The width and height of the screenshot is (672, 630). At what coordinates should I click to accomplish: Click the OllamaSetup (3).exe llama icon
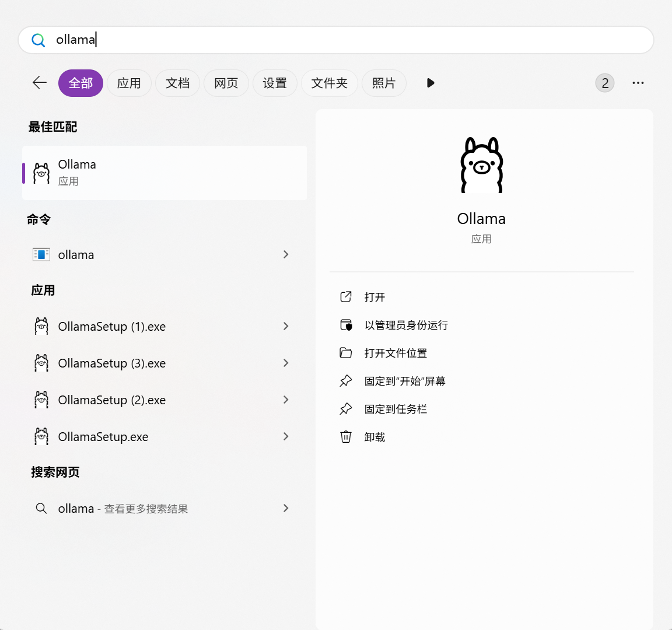click(x=41, y=363)
